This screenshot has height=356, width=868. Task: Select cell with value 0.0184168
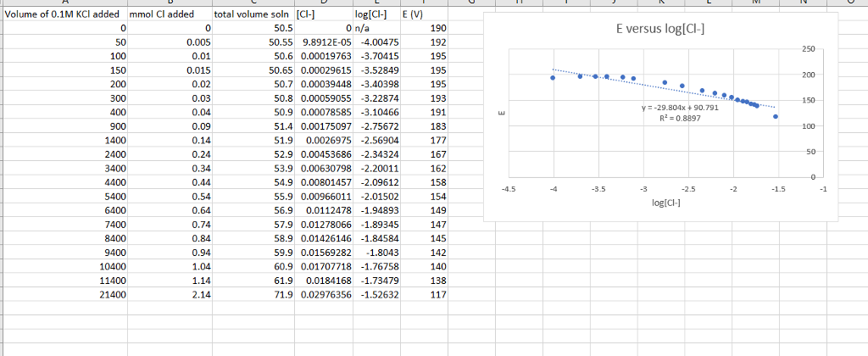[x=323, y=281]
